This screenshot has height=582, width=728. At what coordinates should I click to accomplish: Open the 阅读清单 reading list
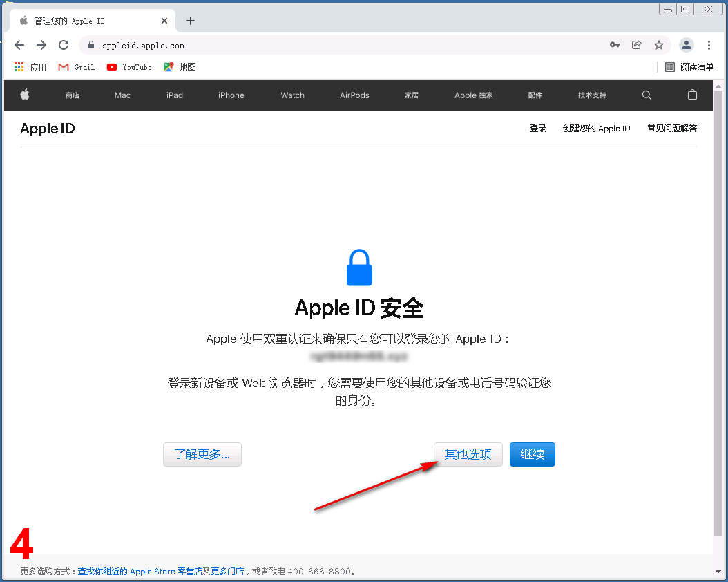(689, 67)
